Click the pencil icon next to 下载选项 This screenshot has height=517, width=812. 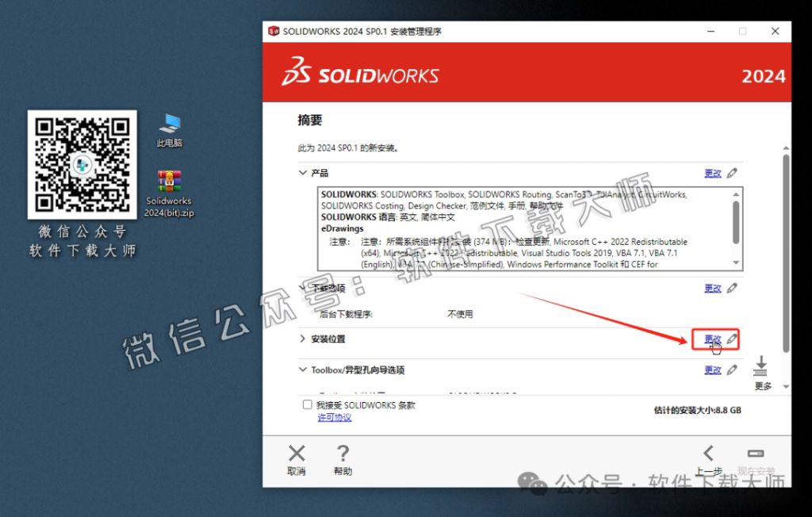pyautogui.click(x=731, y=287)
